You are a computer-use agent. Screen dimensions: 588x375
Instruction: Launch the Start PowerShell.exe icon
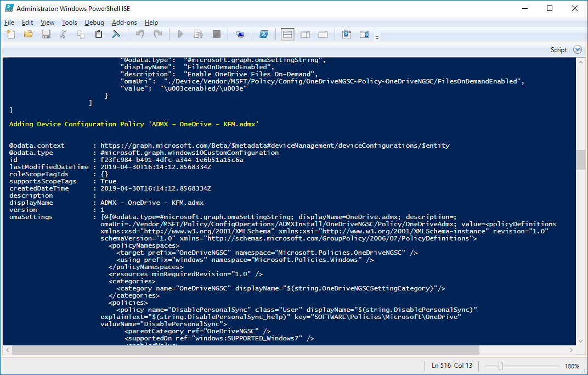[x=264, y=34]
